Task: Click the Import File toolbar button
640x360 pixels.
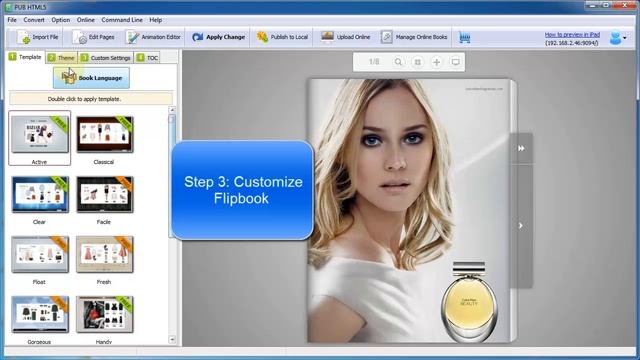Action: click(x=38, y=37)
